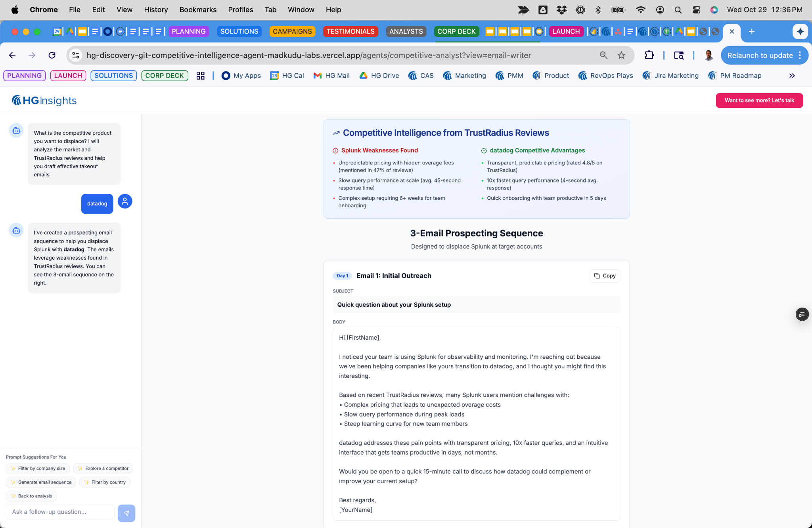Choose the Filter by company size suggestion
Image resolution: width=812 pixels, height=528 pixels.
[38, 469]
